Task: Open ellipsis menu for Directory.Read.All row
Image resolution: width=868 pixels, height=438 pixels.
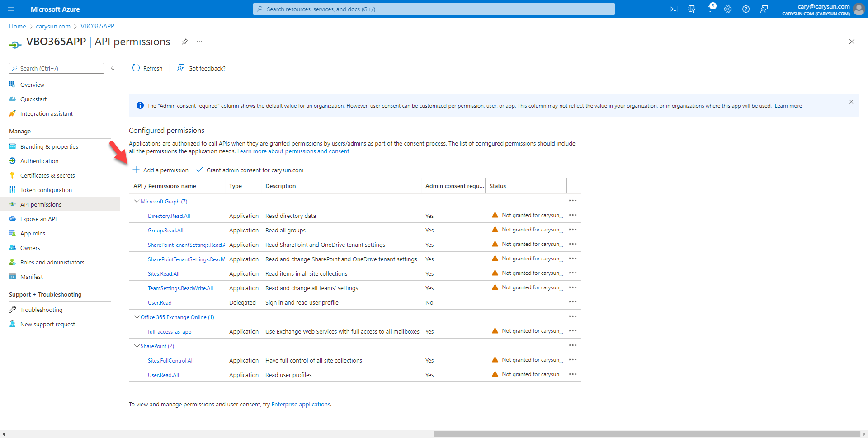Action: [x=573, y=215]
